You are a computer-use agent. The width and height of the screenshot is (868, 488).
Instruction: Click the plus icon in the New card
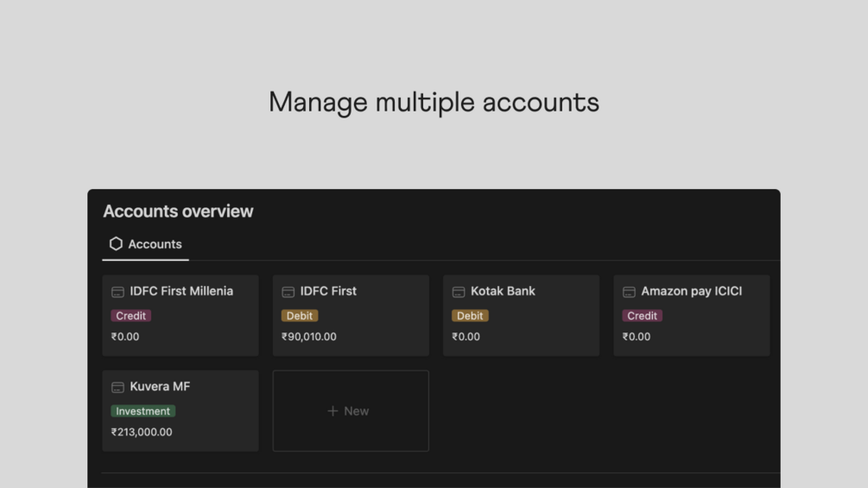pos(333,410)
